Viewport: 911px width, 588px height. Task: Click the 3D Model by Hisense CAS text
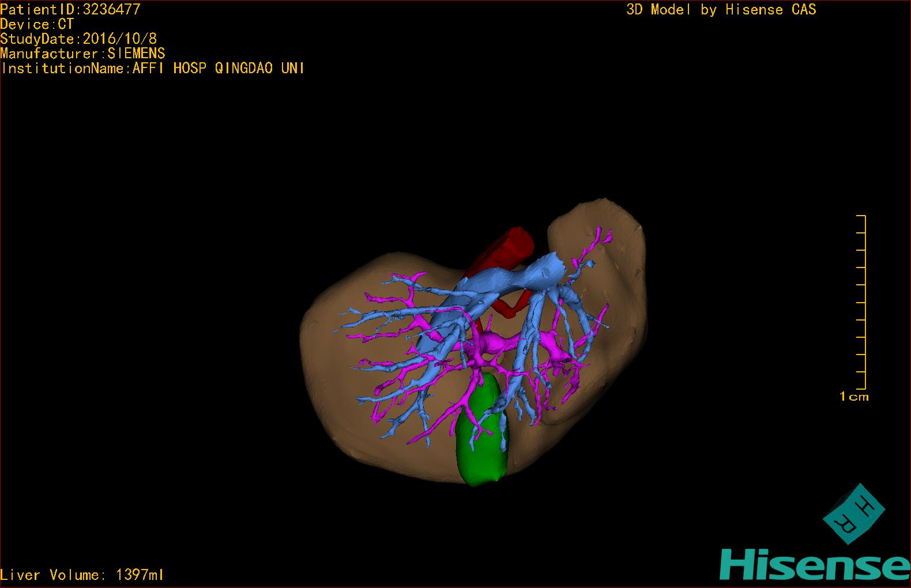(721, 10)
